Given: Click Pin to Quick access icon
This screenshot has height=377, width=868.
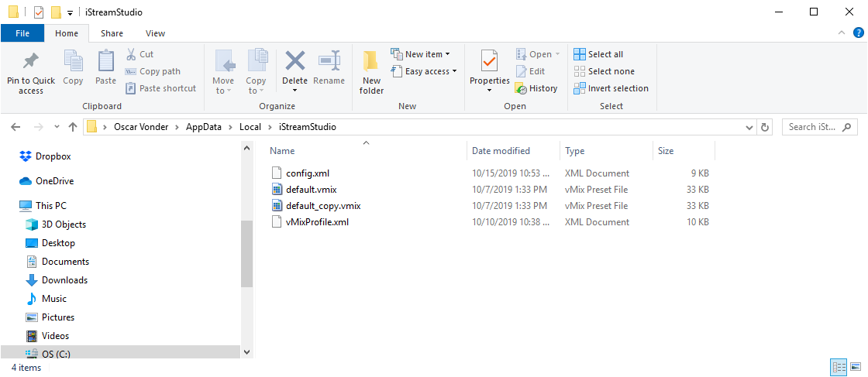Looking at the screenshot, I should coord(30,61).
